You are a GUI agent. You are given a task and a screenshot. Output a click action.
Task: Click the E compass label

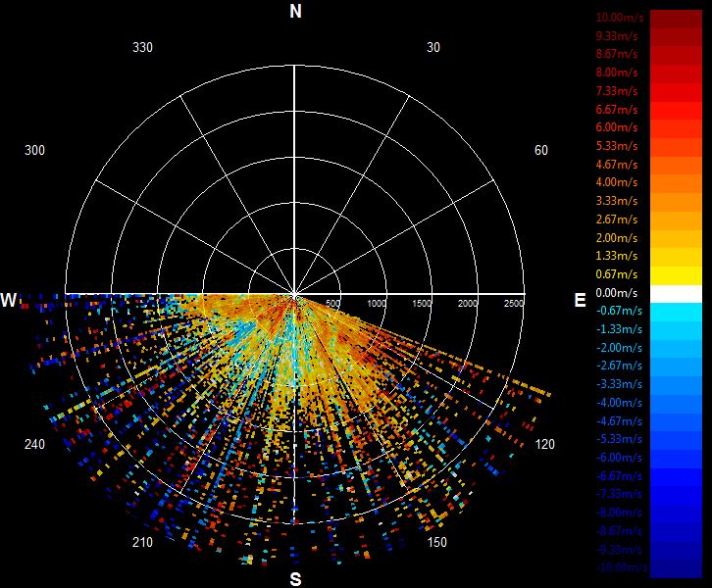pos(580,300)
